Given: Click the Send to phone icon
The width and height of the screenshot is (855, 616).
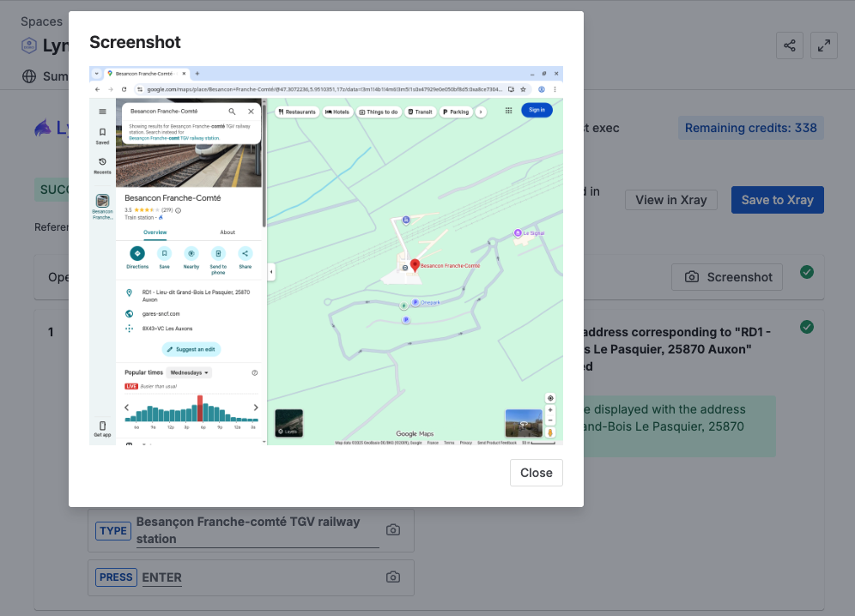Looking at the screenshot, I should coord(218,254).
